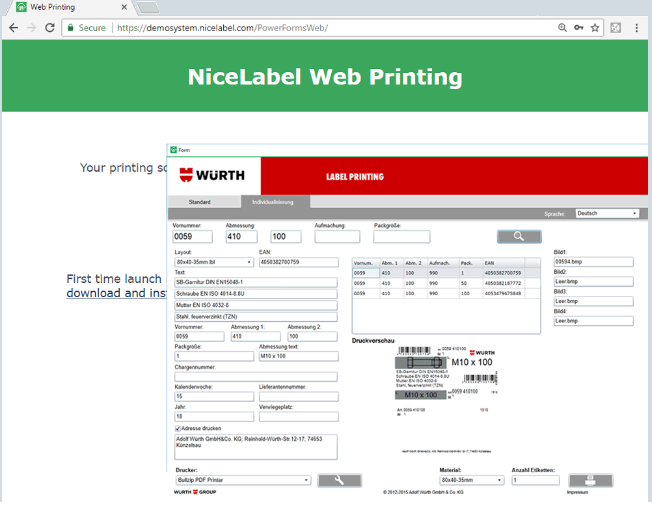
Task: Open saved passwords key icon
Action: point(579,28)
